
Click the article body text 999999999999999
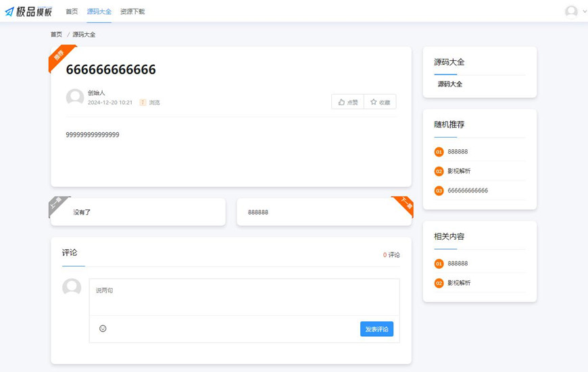[x=93, y=135]
